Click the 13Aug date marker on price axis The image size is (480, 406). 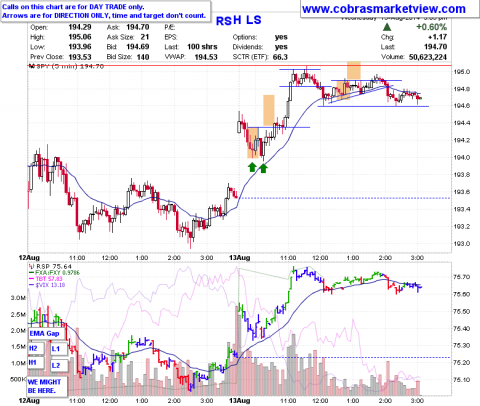239,258
